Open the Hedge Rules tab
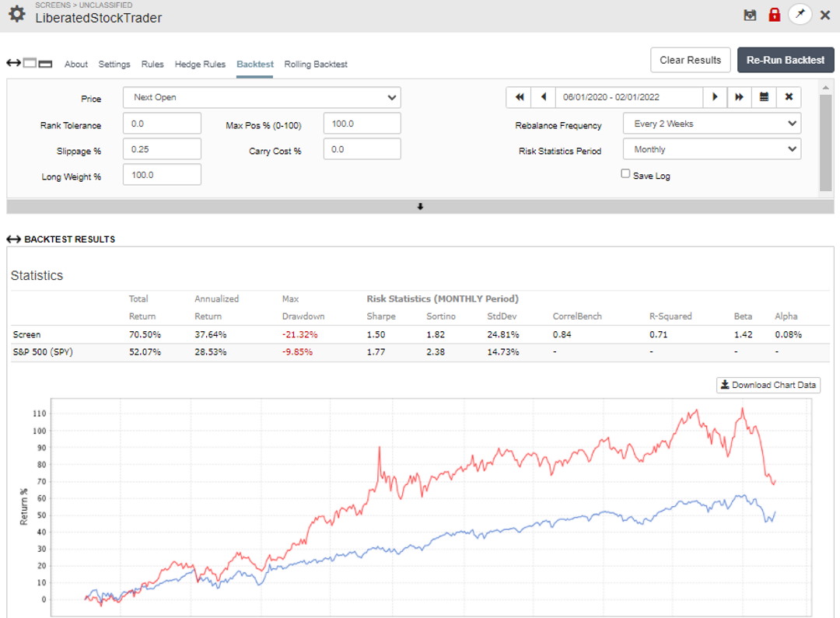 click(200, 65)
